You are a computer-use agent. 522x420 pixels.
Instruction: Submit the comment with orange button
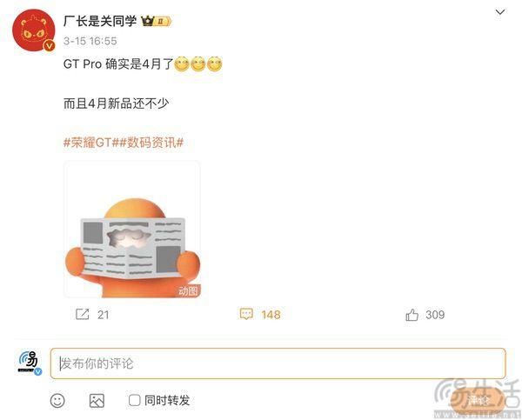(477, 400)
